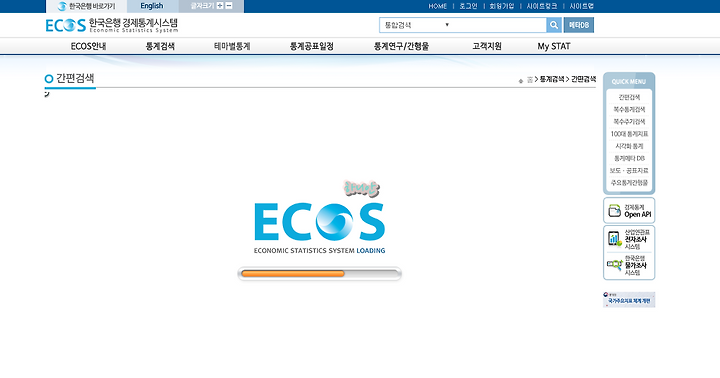Click the magnifier search button
The width and height of the screenshot is (720, 378).
click(x=554, y=25)
